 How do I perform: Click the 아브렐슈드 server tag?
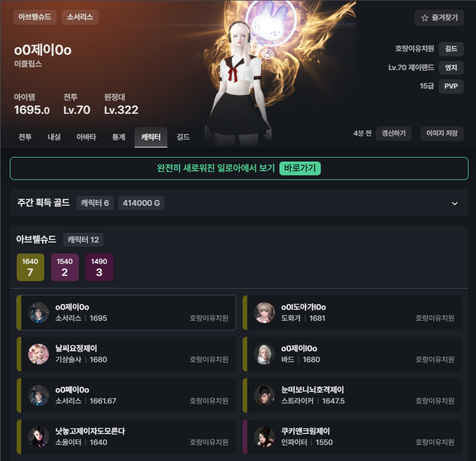(35, 17)
